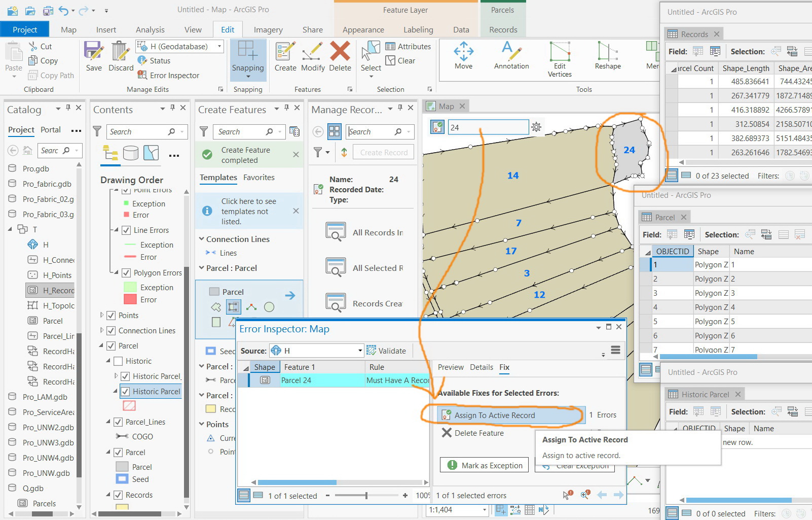The height and width of the screenshot is (520, 812).
Task: Open the Attributes pane
Action: click(408, 46)
